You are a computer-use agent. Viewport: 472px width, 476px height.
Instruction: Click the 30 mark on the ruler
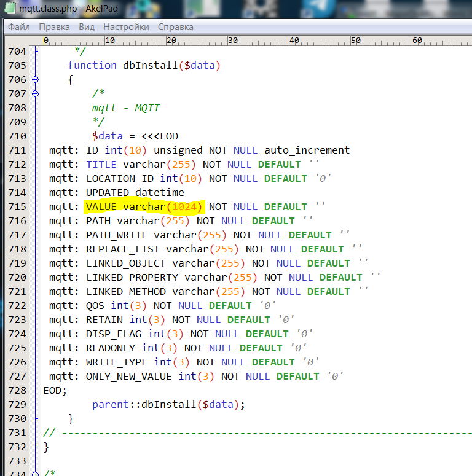tap(232, 41)
